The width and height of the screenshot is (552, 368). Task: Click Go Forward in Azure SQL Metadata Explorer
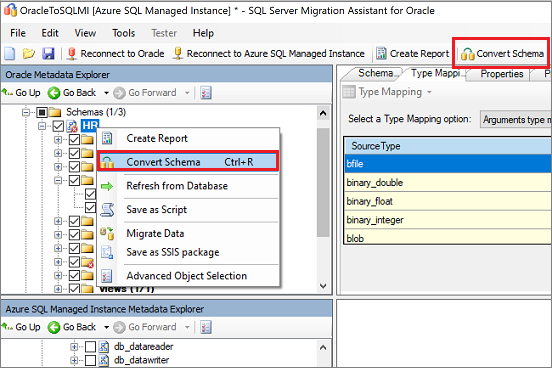coord(145,327)
